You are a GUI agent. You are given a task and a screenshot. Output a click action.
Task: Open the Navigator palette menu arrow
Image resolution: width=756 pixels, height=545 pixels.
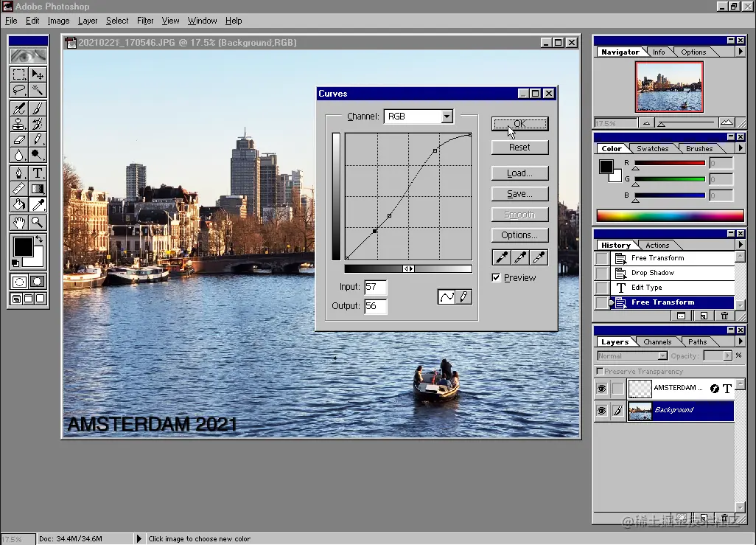741,52
